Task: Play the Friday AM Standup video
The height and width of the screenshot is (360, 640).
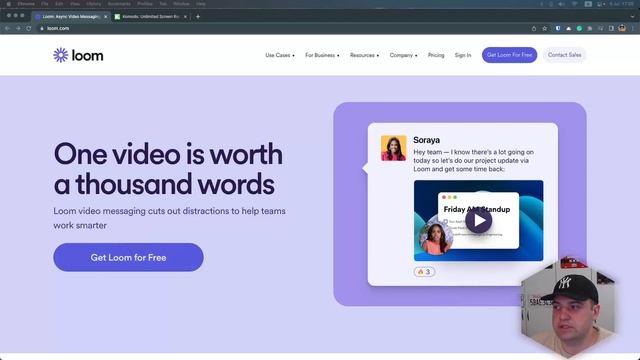Action: pos(478,220)
